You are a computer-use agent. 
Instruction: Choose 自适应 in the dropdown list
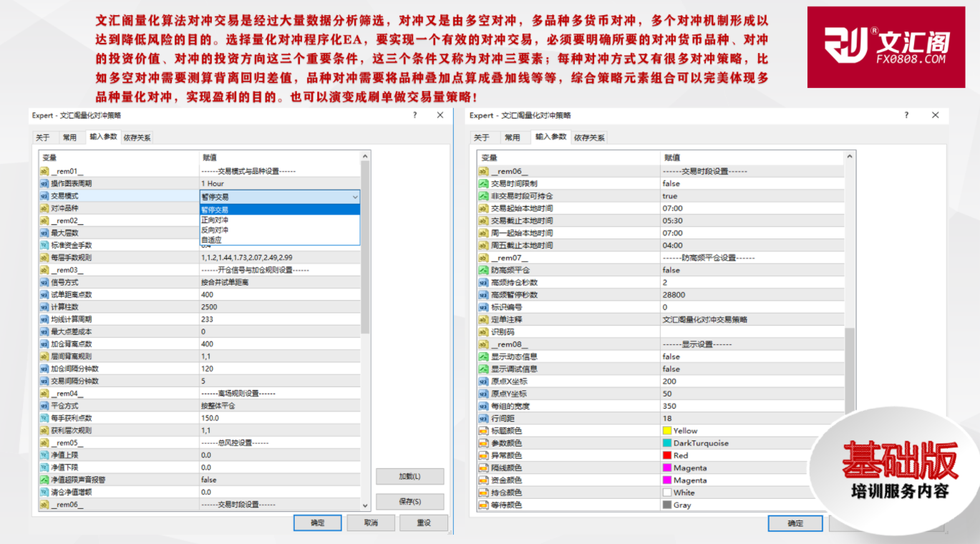pyautogui.click(x=279, y=240)
